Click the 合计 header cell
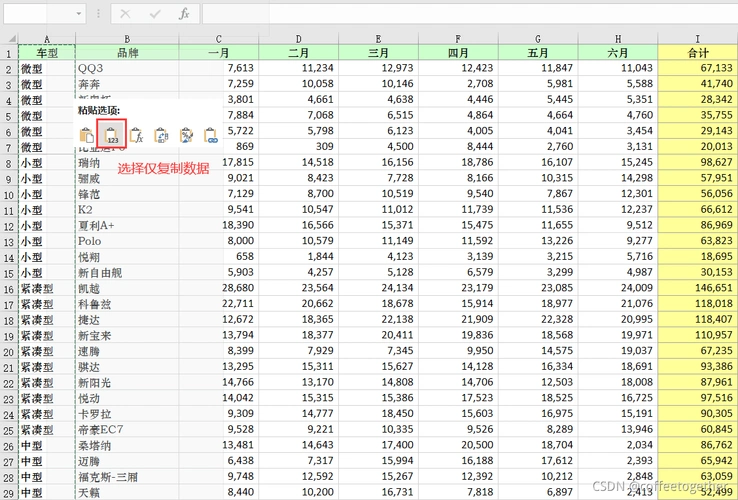 [x=697, y=53]
